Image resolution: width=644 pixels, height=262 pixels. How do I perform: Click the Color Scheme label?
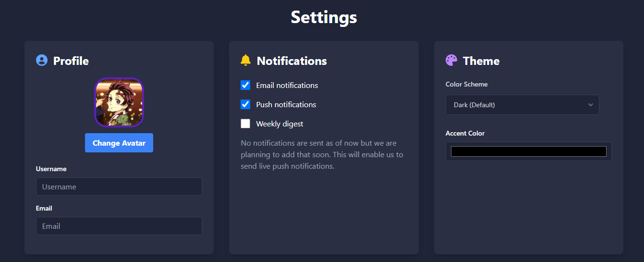[466, 84]
